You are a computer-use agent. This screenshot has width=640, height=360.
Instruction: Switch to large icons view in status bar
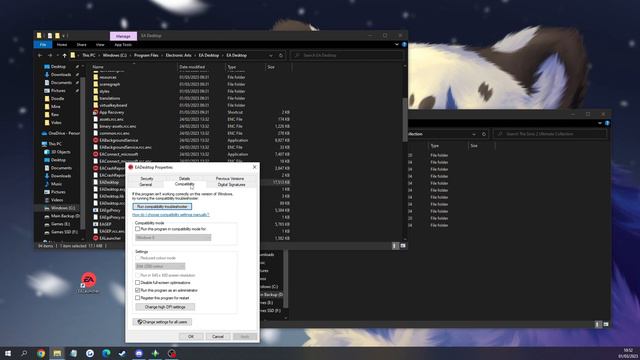pyautogui.click(x=403, y=246)
